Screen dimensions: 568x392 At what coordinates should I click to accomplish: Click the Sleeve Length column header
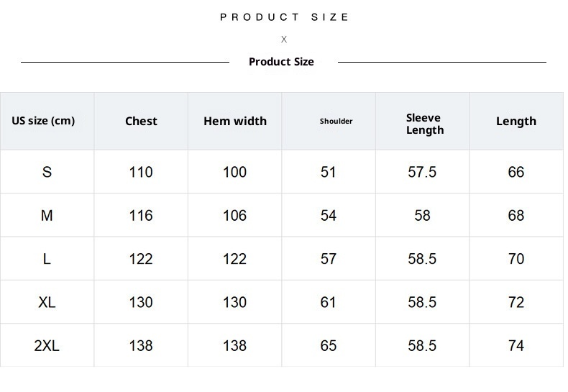pos(424,124)
